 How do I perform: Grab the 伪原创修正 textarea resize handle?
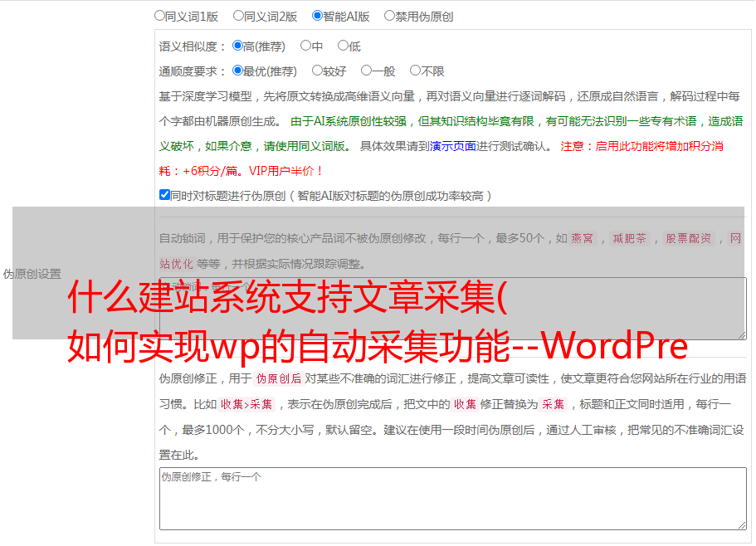(x=742, y=525)
